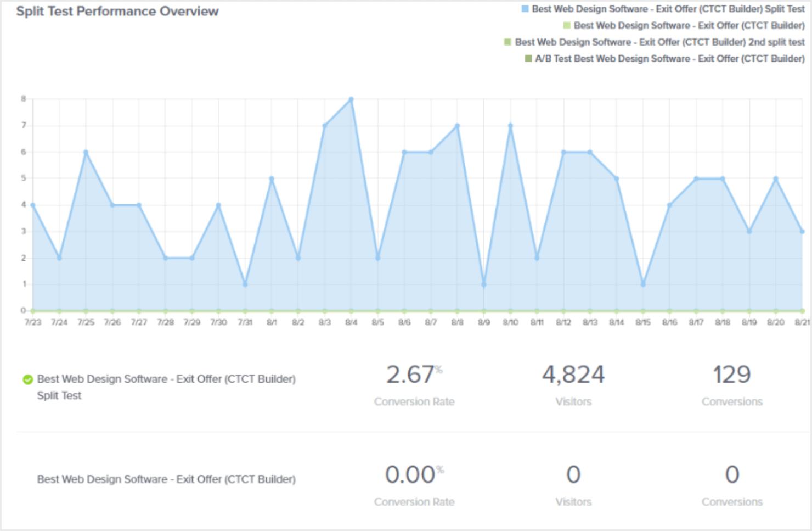Select the peak data point on 8/4
Viewport: 812px width, 531px height.
351,99
